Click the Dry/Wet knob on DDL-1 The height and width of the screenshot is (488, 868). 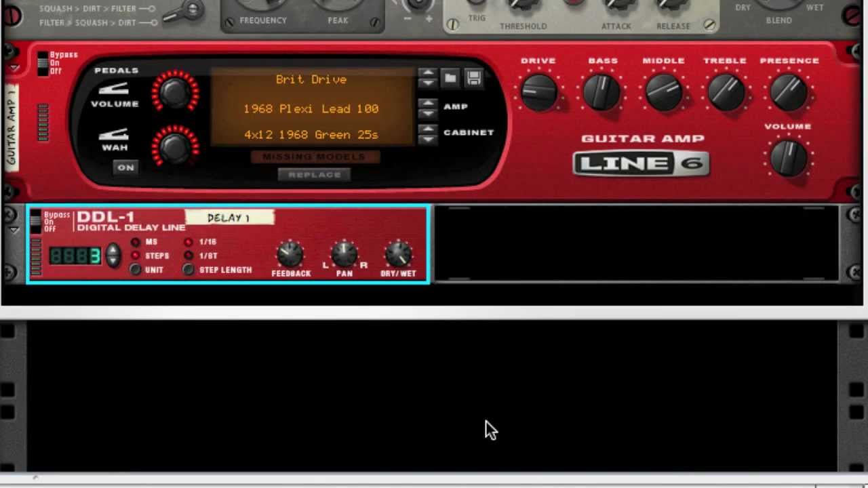click(398, 254)
